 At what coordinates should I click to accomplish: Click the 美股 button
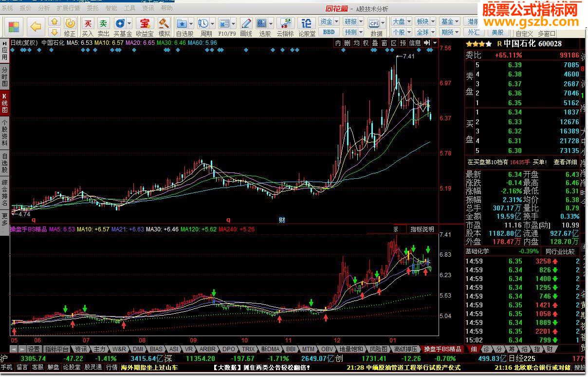coord(497,32)
